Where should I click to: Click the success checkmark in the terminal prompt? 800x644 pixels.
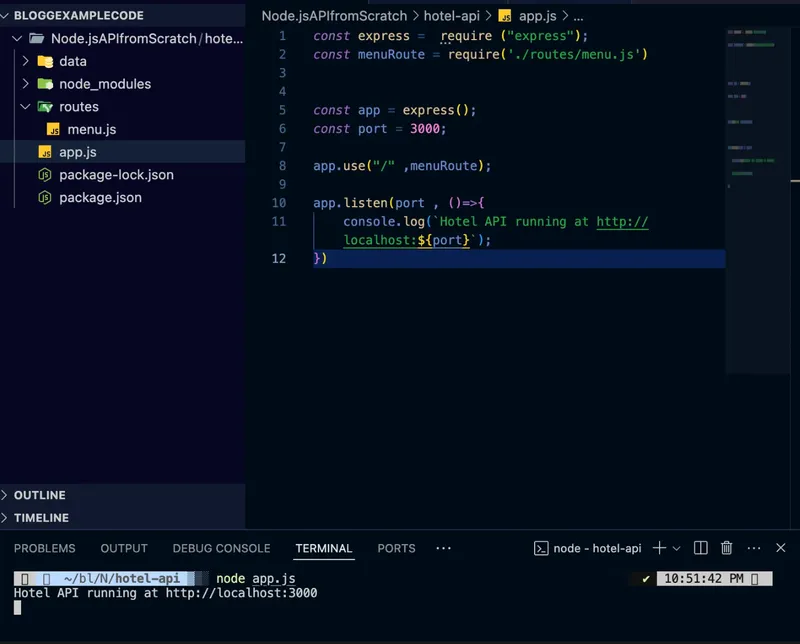[x=645, y=578]
